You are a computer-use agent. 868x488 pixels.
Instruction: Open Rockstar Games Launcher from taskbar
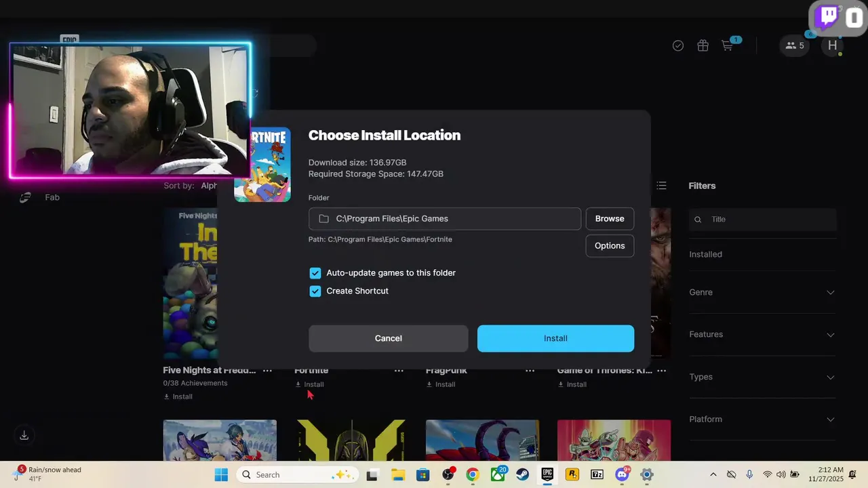click(x=572, y=475)
